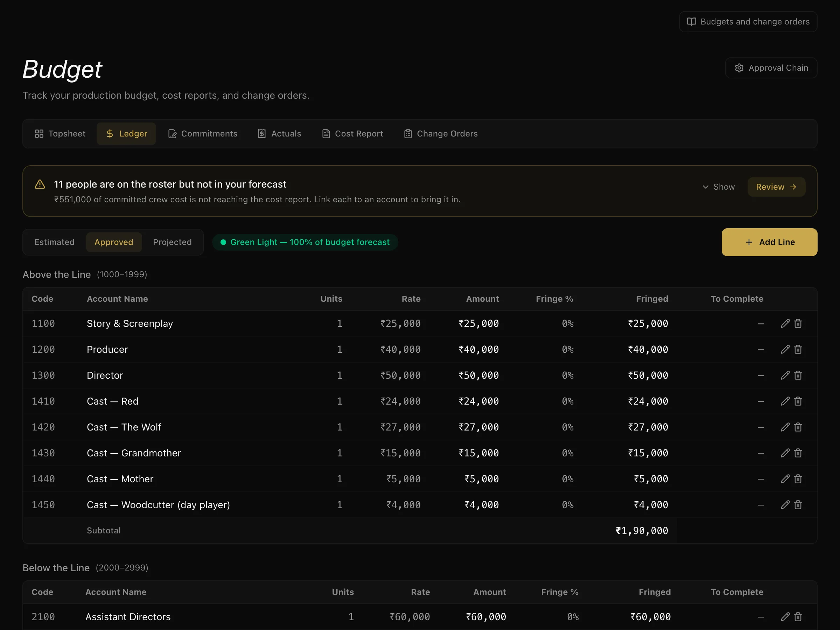
Task: Delete the Cast — Mother line
Action: click(x=798, y=479)
